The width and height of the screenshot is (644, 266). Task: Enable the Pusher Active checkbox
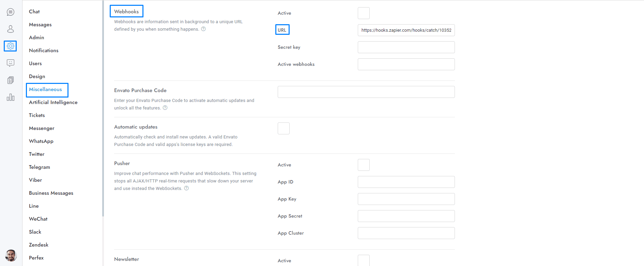pos(364,165)
